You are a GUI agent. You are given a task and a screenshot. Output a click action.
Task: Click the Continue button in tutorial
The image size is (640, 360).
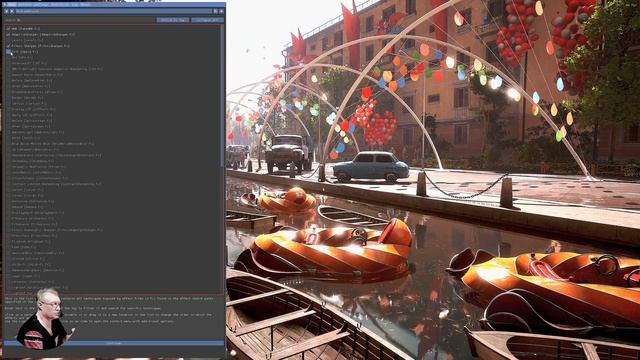click(114, 343)
